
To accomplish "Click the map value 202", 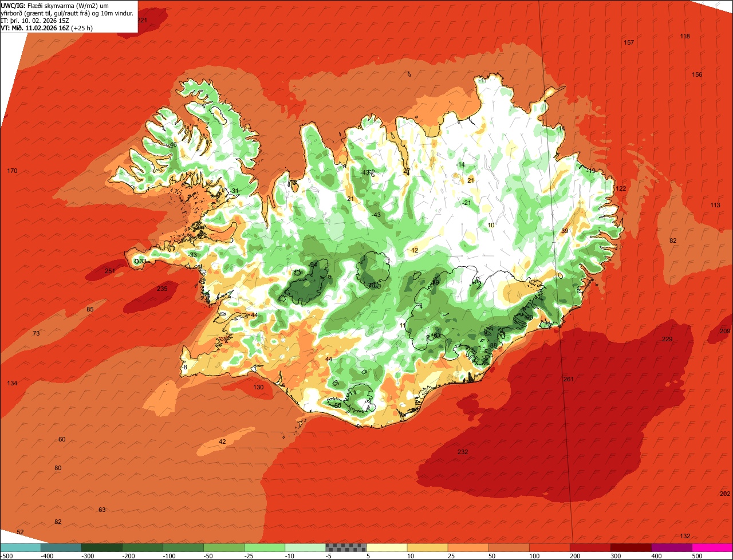I will point(725,494).
